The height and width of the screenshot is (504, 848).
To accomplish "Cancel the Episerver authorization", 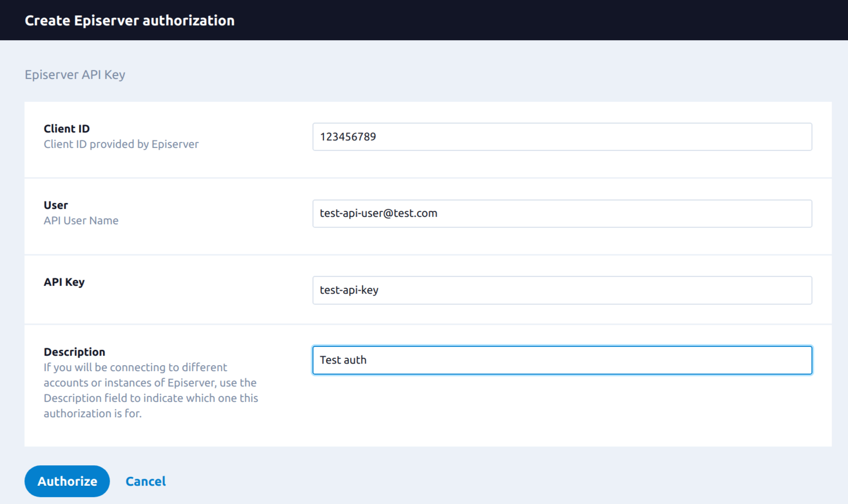I will pos(145,481).
